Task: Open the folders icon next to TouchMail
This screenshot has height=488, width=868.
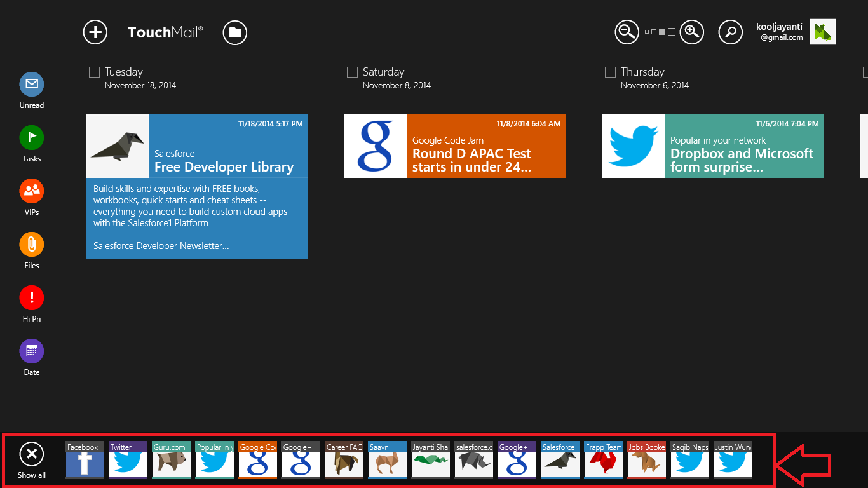Action: tap(235, 32)
